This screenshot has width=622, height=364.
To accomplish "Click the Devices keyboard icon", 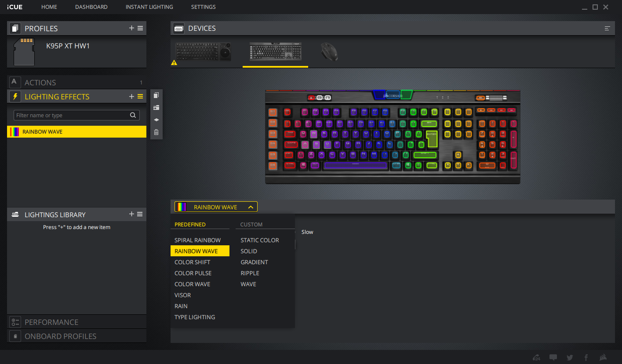I will 178,29.
